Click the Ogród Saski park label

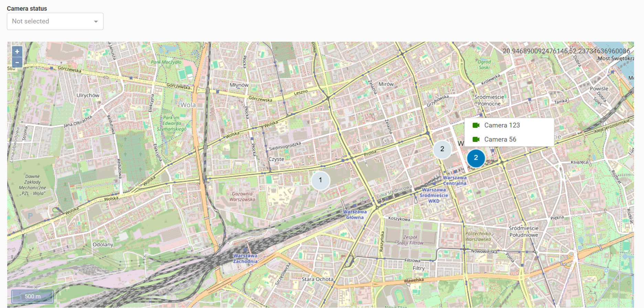point(484,64)
